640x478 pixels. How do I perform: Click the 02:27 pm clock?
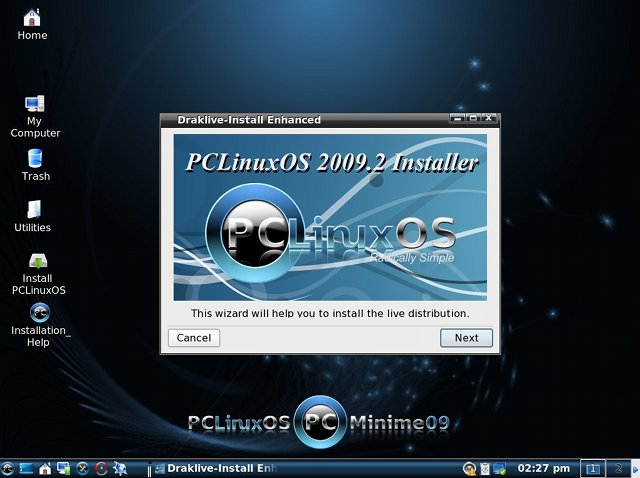pos(543,468)
